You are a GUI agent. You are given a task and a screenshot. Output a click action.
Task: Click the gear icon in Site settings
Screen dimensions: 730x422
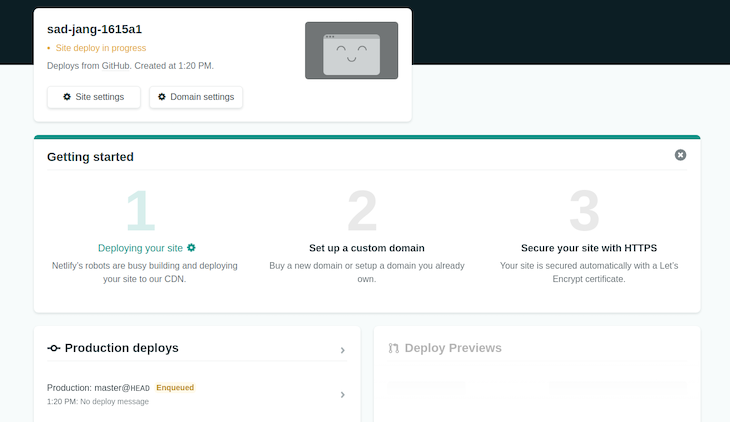coord(67,97)
